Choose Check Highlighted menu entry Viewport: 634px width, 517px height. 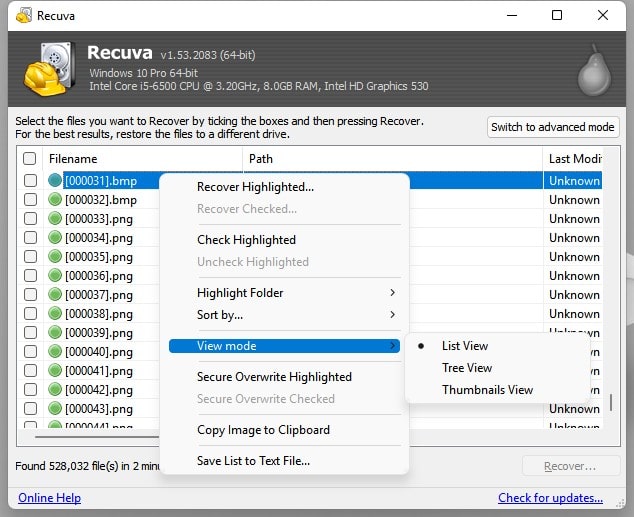[x=246, y=240]
